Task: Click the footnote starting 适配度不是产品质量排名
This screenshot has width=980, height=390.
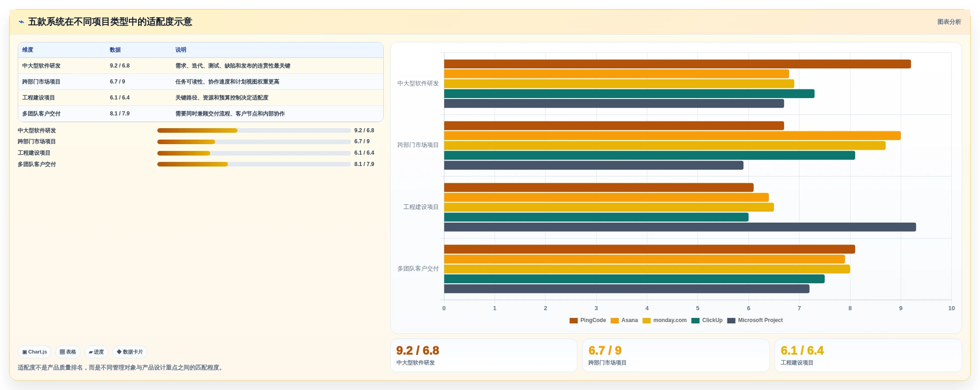Action: pos(121,368)
